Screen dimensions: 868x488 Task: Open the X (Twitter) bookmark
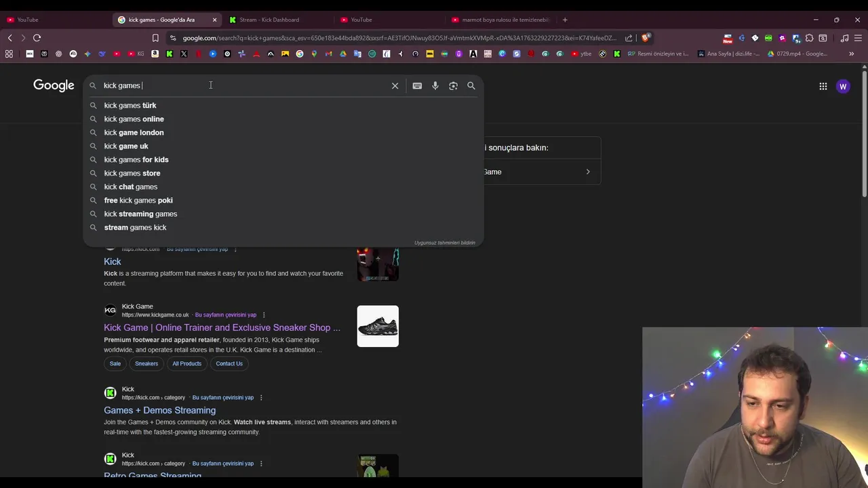point(184,54)
